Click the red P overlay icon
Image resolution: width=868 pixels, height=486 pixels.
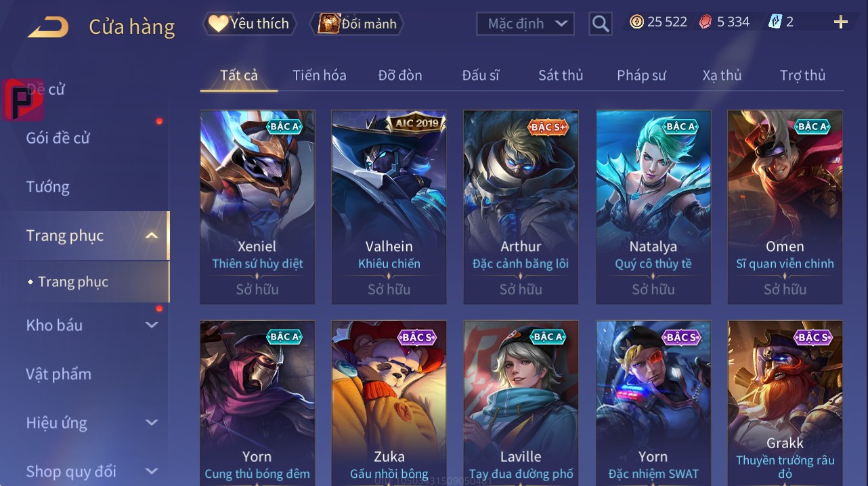tap(23, 100)
